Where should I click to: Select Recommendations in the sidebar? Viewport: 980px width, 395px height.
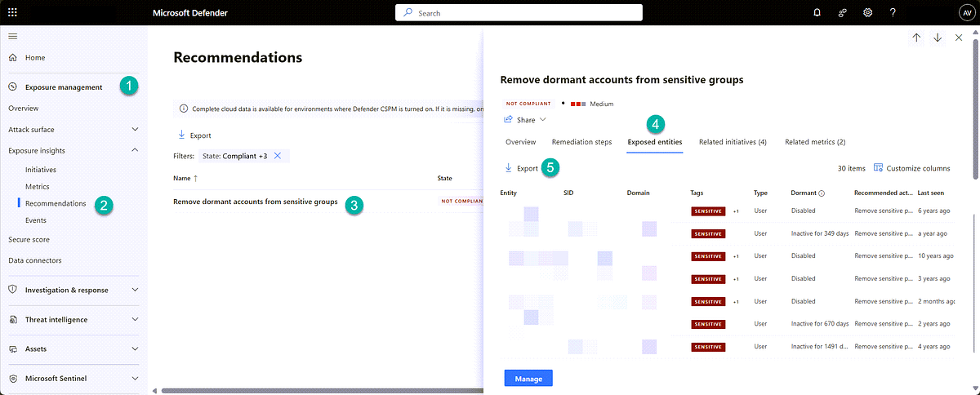pos(56,203)
